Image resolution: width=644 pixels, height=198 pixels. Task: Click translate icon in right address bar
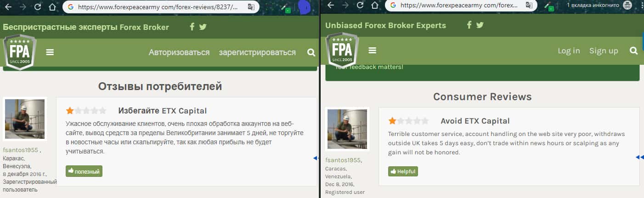529,6
